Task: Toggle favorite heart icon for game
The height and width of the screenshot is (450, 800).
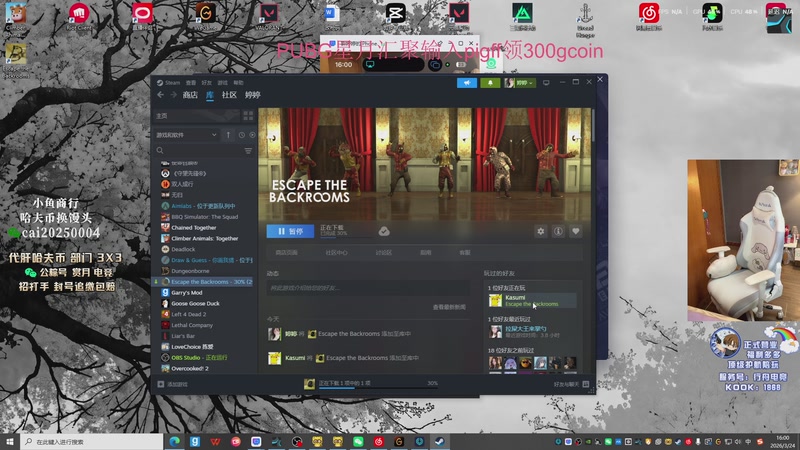Action: pyautogui.click(x=576, y=231)
